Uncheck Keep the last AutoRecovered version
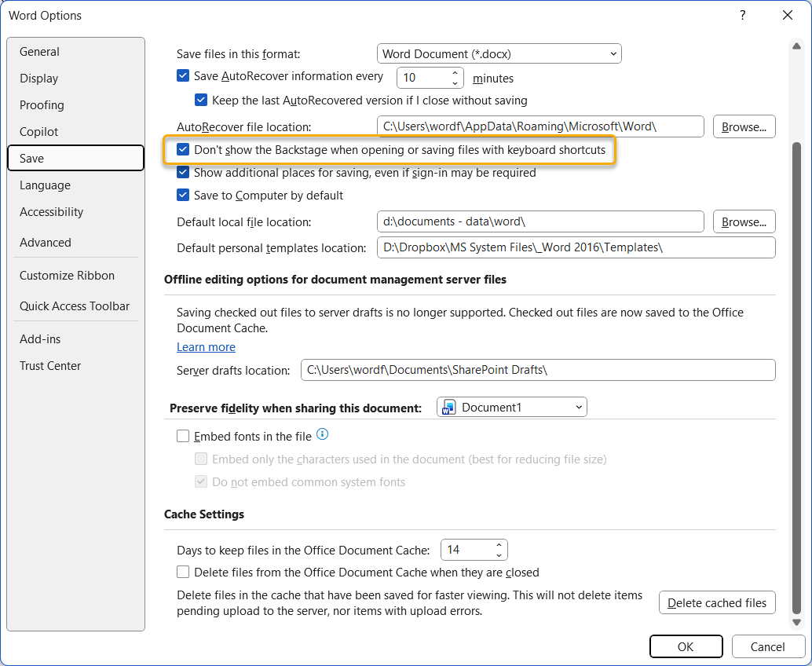This screenshot has width=812, height=666. tap(201, 100)
